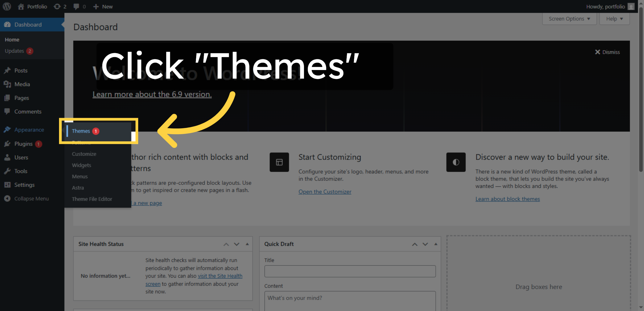
Task: Open Theme File Editor menu item
Action: click(x=92, y=199)
